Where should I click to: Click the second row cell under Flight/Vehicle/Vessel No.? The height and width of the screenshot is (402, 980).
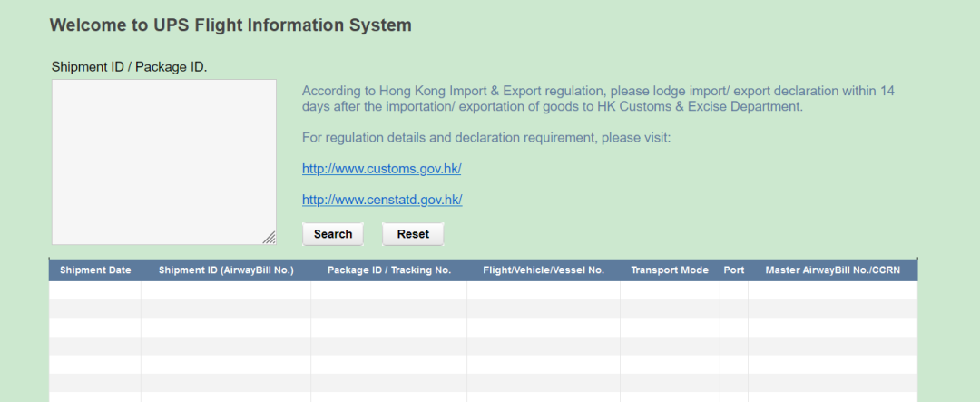(x=544, y=309)
